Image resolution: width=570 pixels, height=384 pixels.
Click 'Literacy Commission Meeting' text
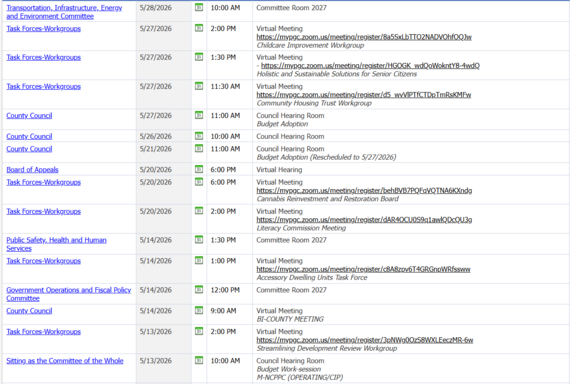tap(301, 228)
